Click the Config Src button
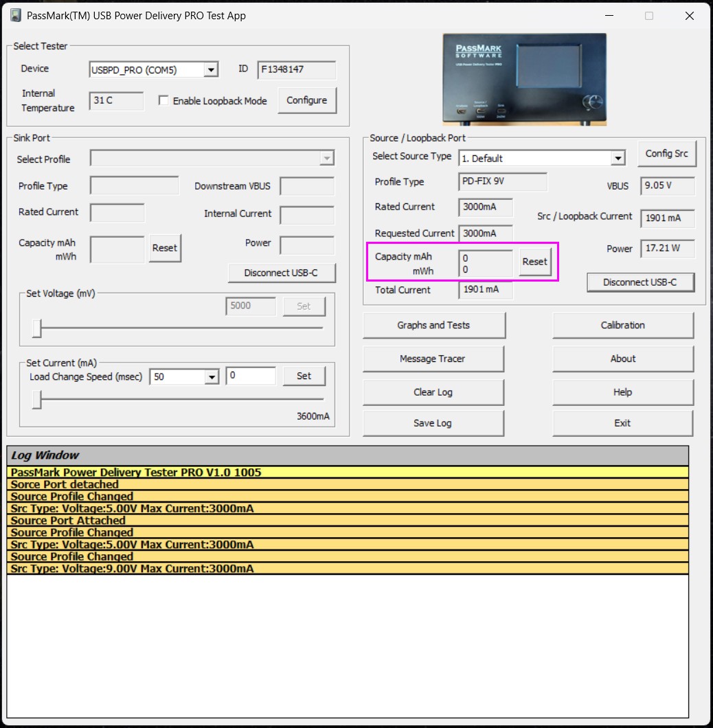 coord(666,154)
